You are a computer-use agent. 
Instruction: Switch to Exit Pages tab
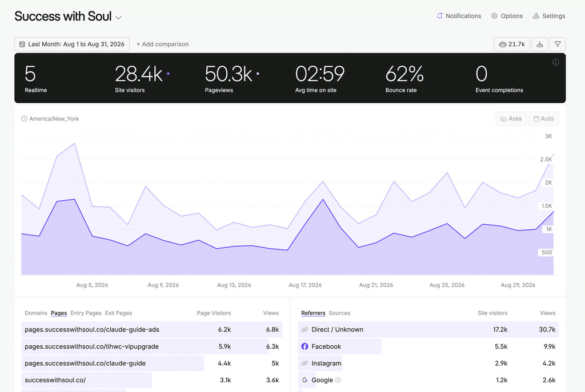(118, 313)
